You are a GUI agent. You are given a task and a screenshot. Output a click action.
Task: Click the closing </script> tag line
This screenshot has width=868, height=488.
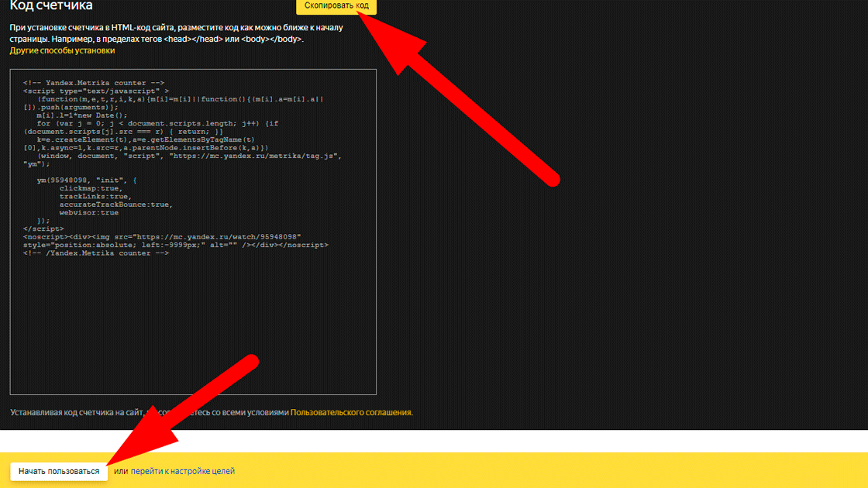click(x=43, y=229)
